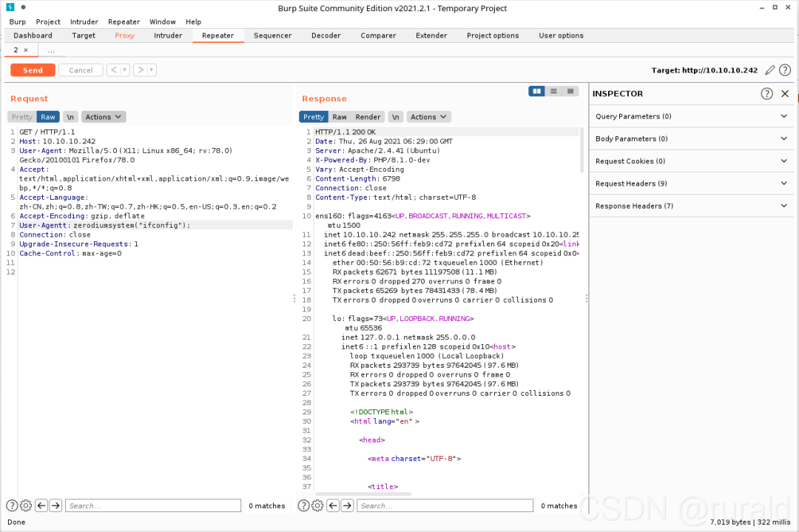
Task: Open request search settings gear
Action: point(25,505)
